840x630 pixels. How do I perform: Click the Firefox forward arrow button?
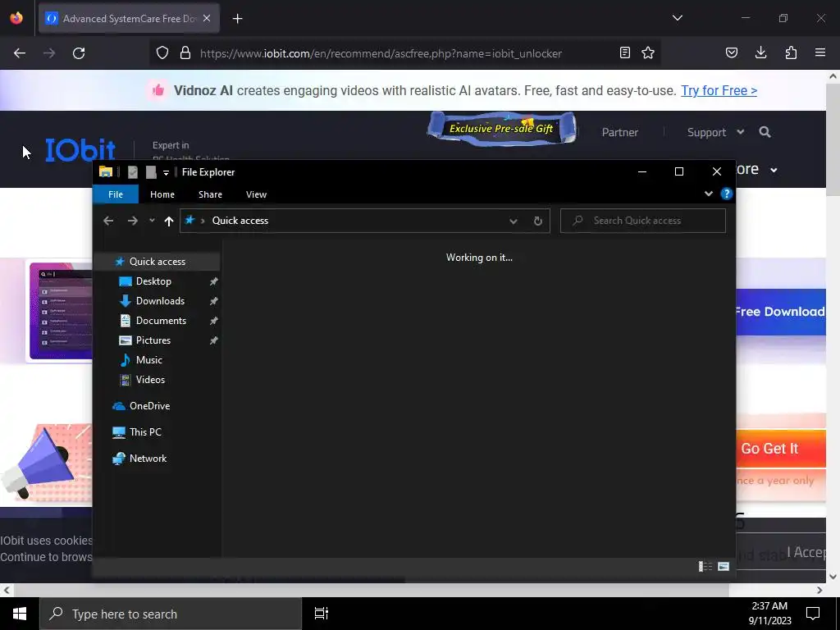pyautogui.click(x=49, y=53)
